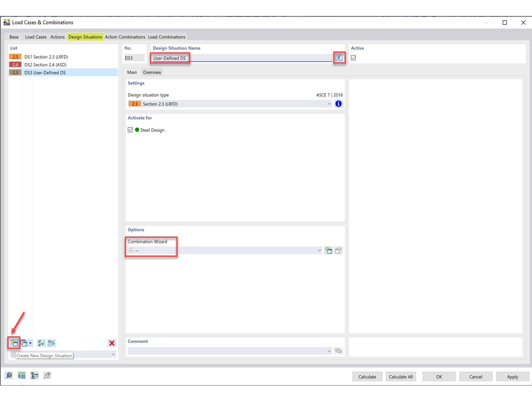
Task: Disable Steel Design activation
Action: [130, 130]
